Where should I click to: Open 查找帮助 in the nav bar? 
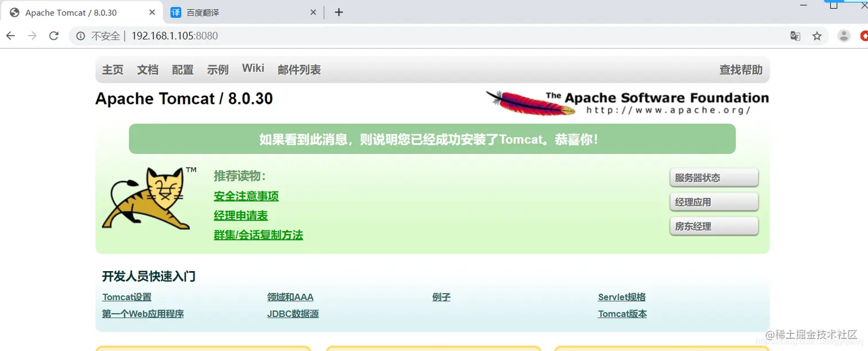pos(741,70)
